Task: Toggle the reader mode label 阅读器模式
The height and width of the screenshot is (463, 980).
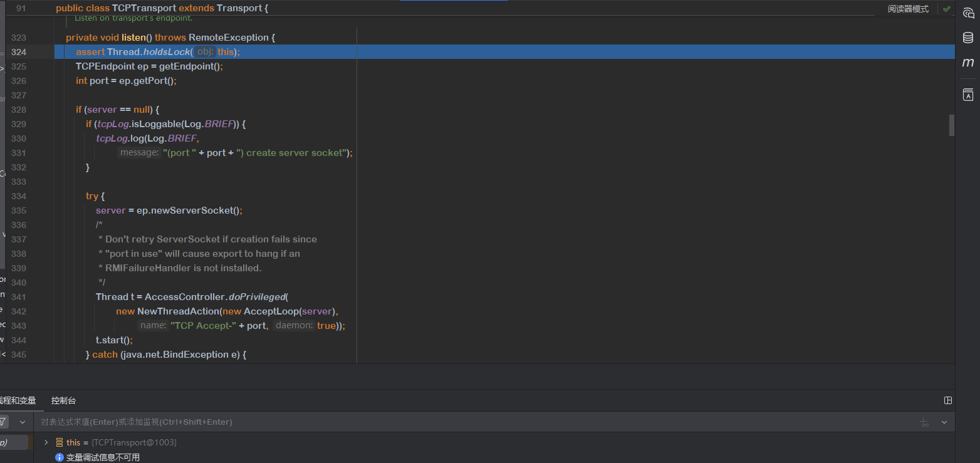Action: (908, 9)
